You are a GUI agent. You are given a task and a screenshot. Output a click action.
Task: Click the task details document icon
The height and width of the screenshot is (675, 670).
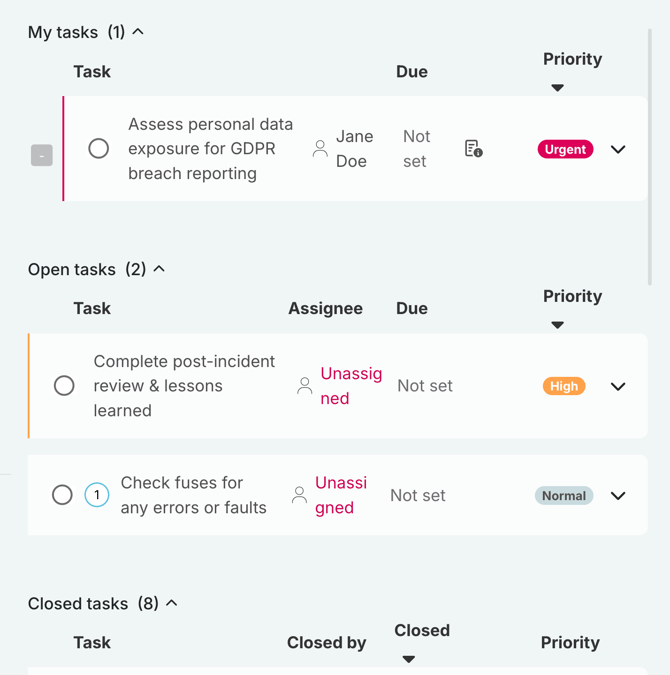(x=473, y=149)
